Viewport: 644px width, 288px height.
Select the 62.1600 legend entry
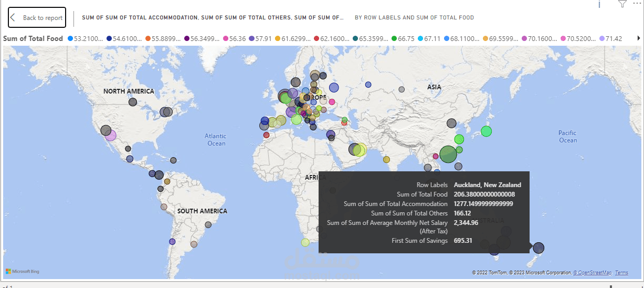coord(331,38)
